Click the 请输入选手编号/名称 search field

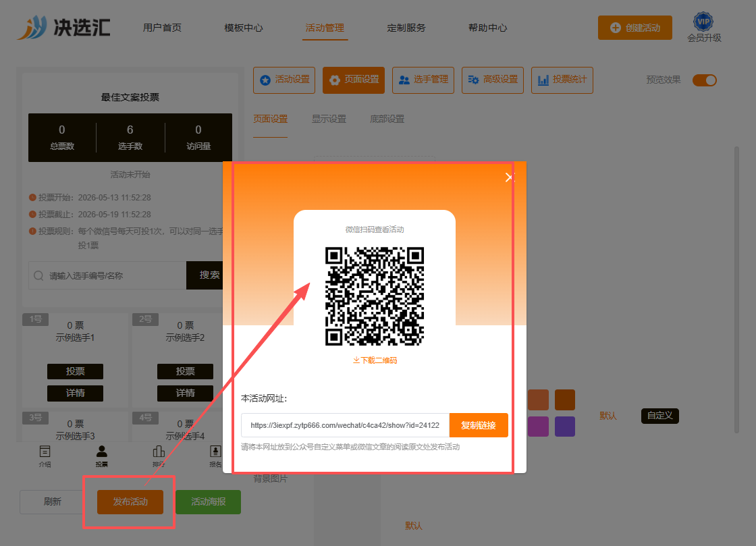107,275
